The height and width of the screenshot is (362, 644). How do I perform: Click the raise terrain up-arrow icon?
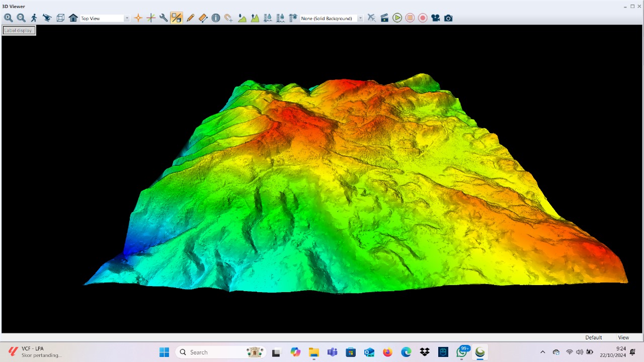(255, 18)
